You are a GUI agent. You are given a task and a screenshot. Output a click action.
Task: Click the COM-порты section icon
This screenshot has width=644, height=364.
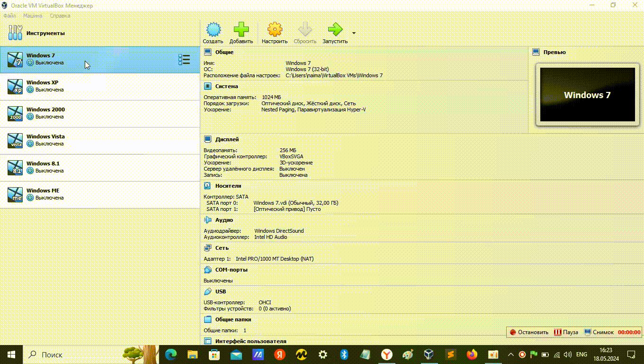(x=207, y=270)
